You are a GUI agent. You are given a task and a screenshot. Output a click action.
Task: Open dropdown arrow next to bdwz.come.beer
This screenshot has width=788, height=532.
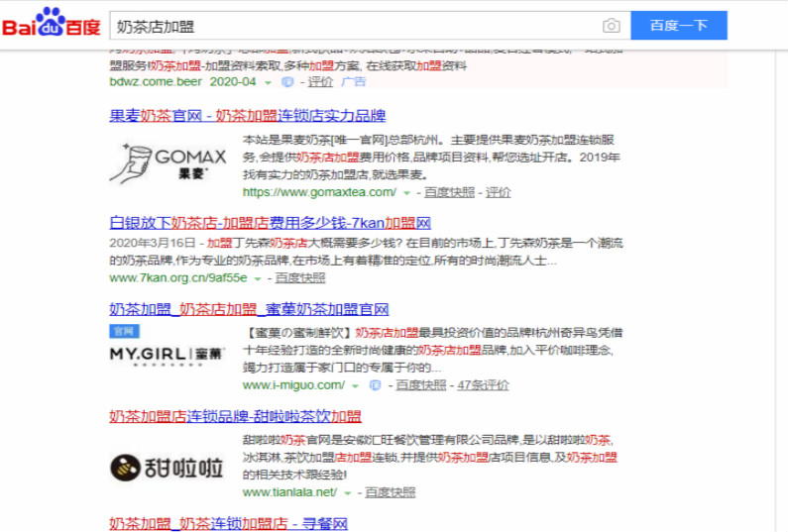(268, 83)
